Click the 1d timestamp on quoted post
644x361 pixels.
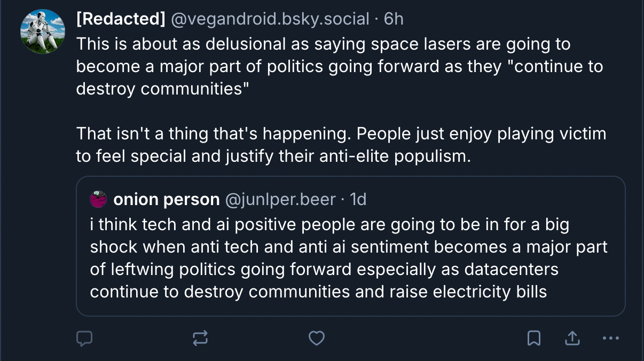(x=358, y=200)
